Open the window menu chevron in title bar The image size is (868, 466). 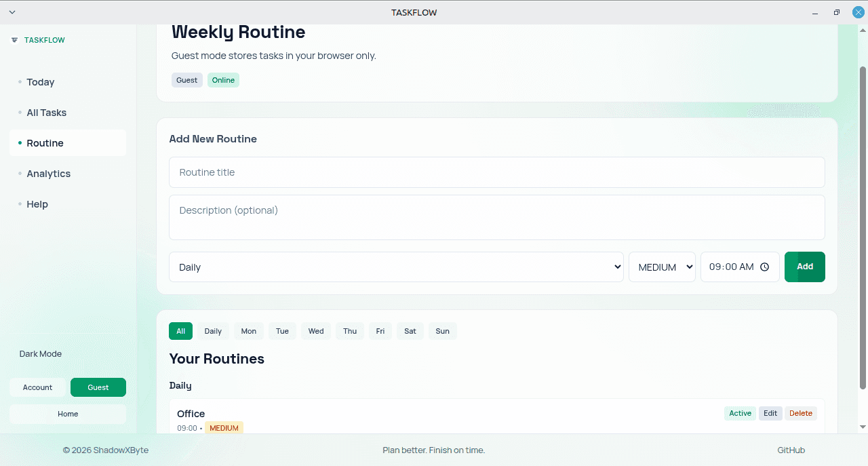(12, 12)
